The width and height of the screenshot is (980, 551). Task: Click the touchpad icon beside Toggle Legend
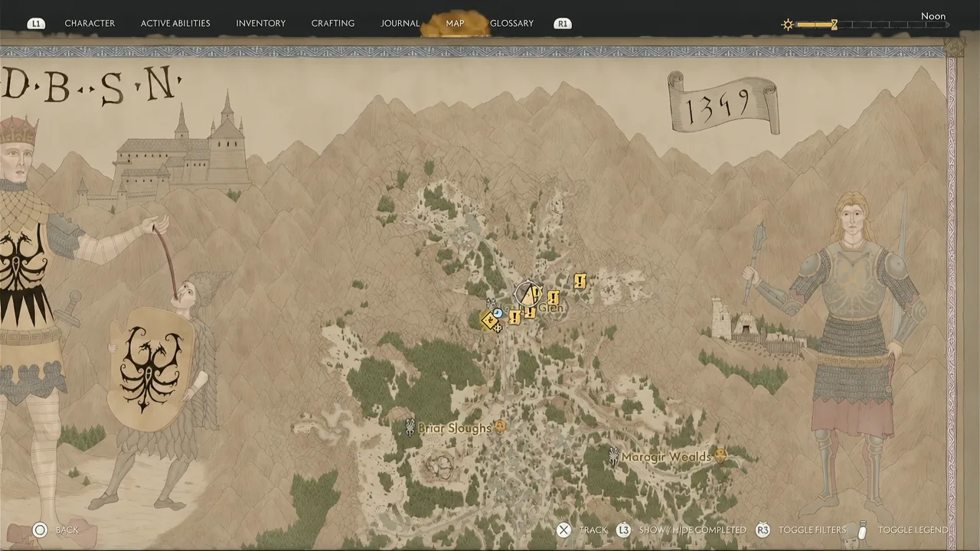[x=863, y=530]
